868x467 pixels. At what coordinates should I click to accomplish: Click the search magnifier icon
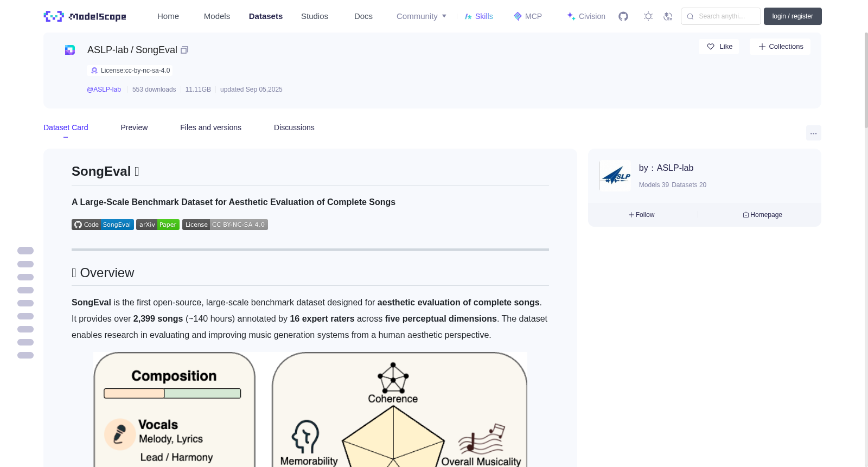[x=690, y=16]
